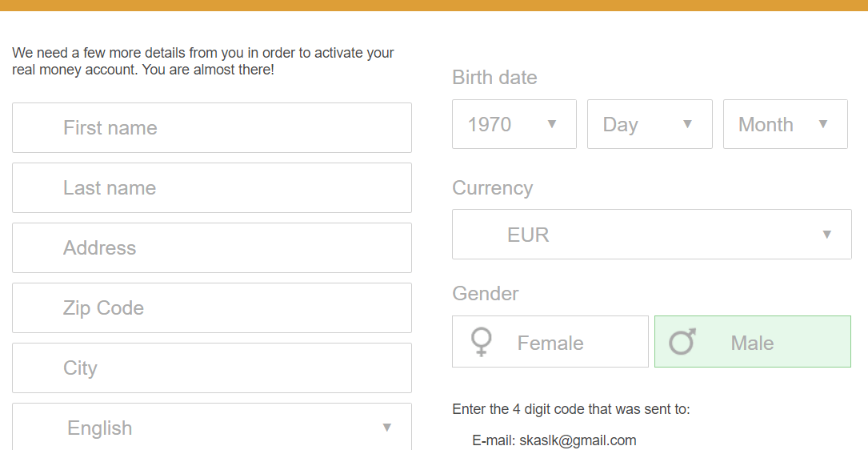Screen dimensions: 868x450
Task: Click into the Address field
Action: [x=212, y=247]
